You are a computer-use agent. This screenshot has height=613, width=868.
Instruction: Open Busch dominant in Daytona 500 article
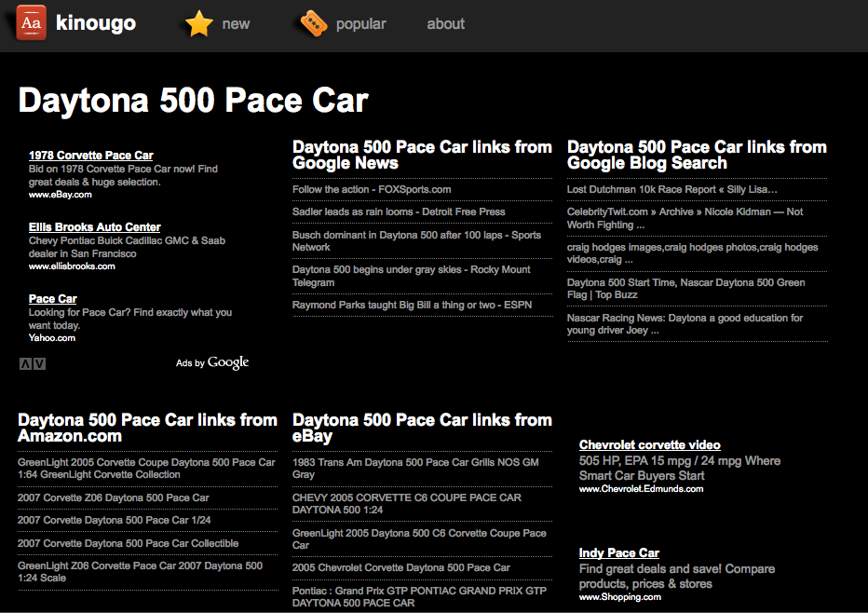[416, 241]
